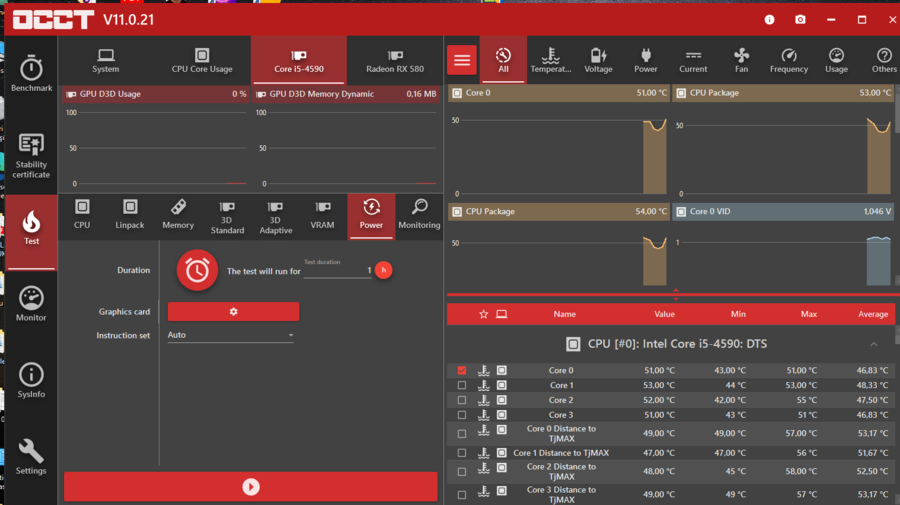This screenshot has width=900, height=505.
Task: Filter sensors by Others
Action: [x=884, y=60]
